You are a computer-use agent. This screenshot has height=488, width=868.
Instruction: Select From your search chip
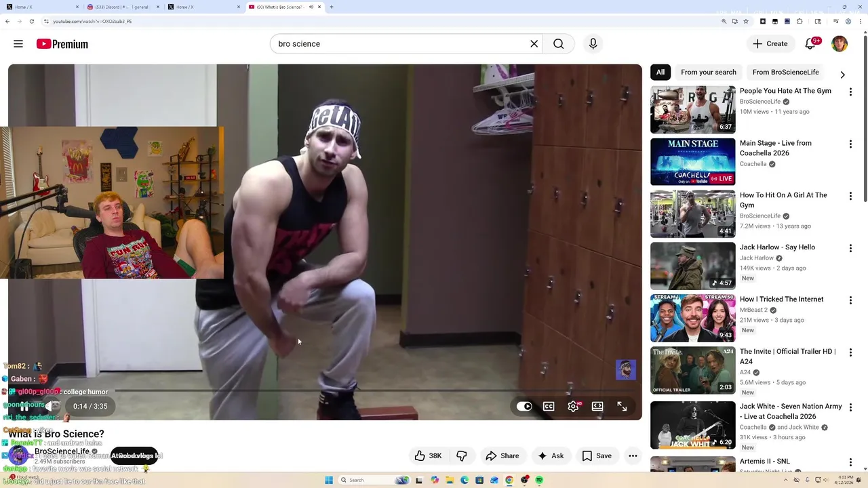[709, 73]
